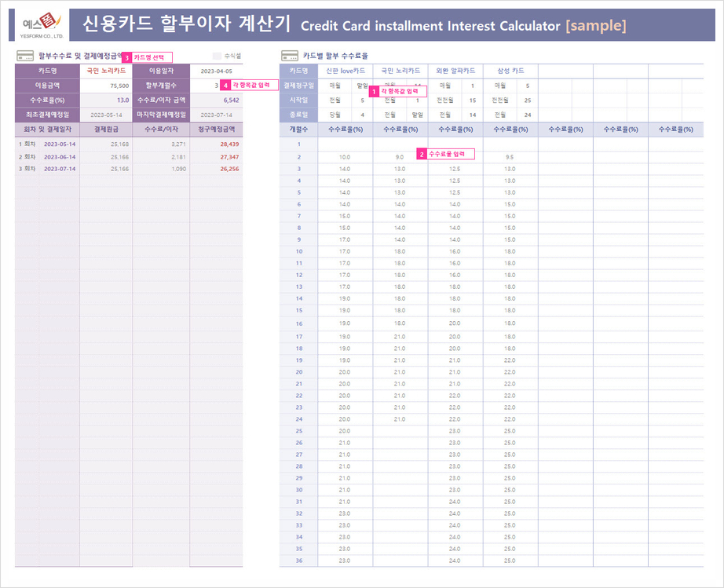Select the billed amount 26,256
Viewport: 724px width, 588px height.
coord(229,169)
